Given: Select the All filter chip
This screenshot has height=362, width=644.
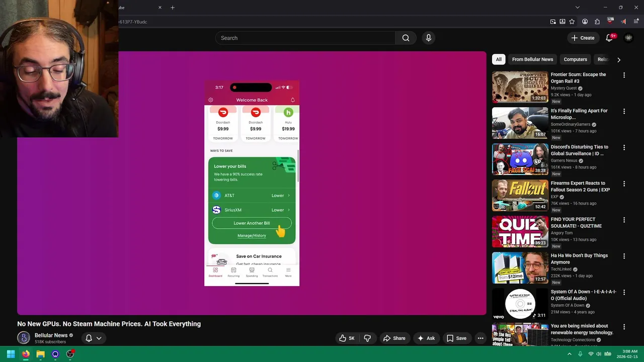Looking at the screenshot, I should pos(499,59).
